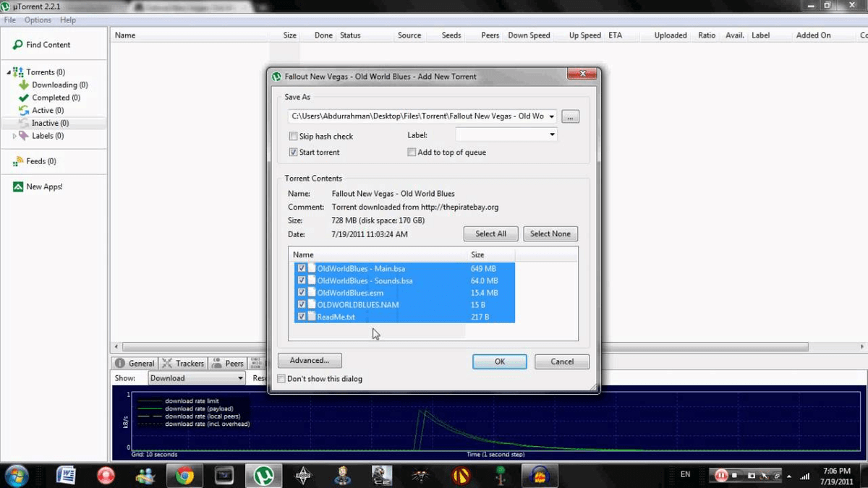Expand the Labels tree node

(x=14, y=136)
